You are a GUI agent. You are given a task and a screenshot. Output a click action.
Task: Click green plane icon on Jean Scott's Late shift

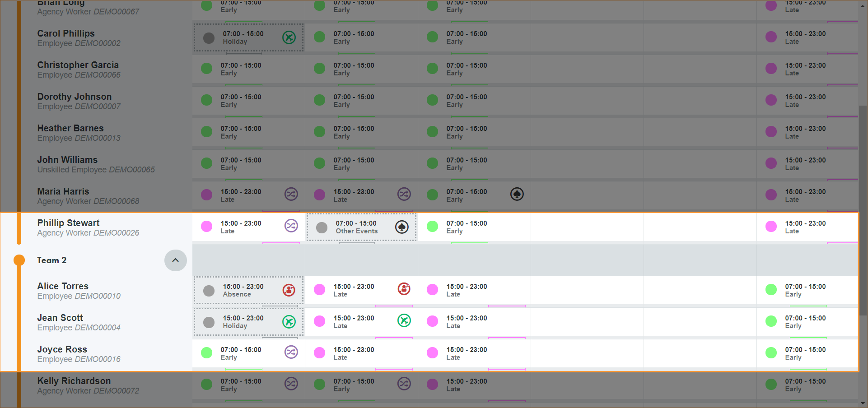coord(404,320)
